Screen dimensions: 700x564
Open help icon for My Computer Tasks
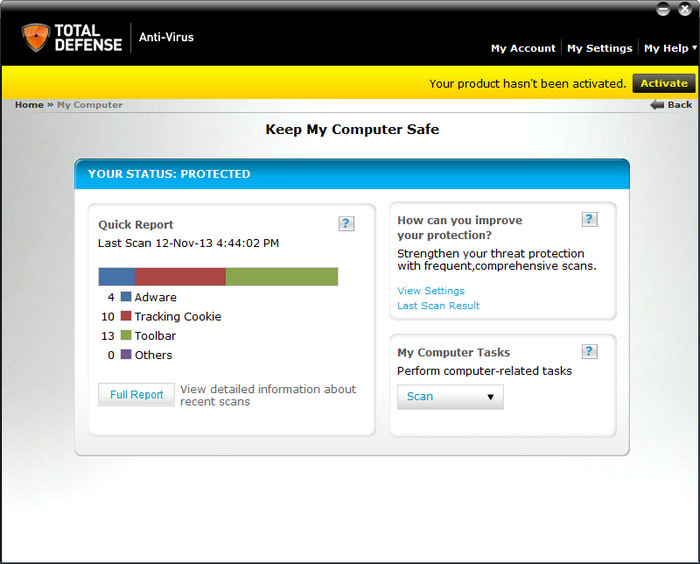pos(589,351)
